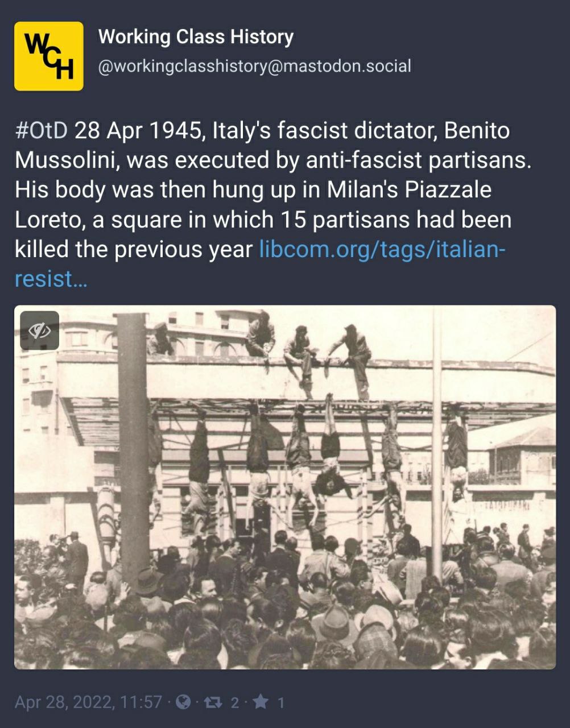The width and height of the screenshot is (570, 728).
Task: Click the crowd area of the photo
Action: tap(284, 614)
